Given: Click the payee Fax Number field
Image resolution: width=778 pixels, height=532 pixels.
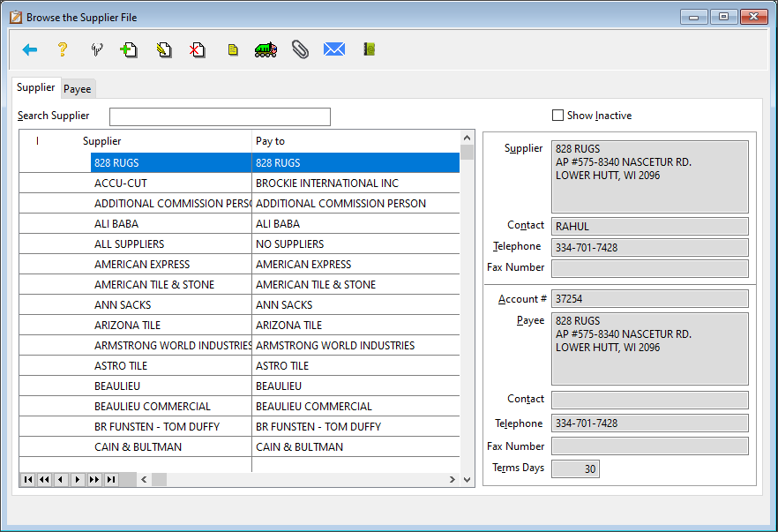Looking at the screenshot, I should (x=650, y=446).
